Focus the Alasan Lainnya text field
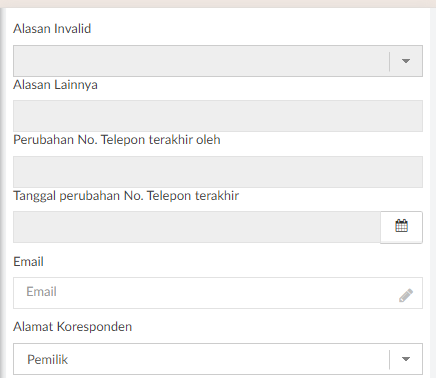The height and width of the screenshot is (378, 436). 218,116
